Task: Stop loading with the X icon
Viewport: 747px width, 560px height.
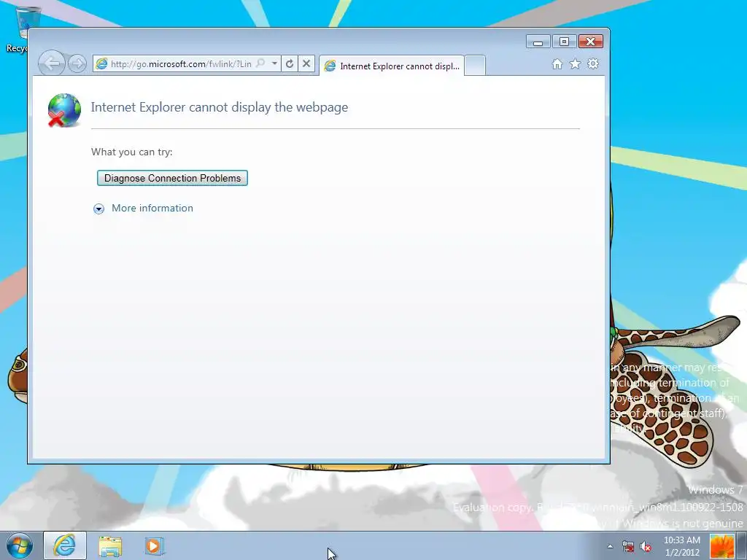Action: pyautogui.click(x=306, y=63)
